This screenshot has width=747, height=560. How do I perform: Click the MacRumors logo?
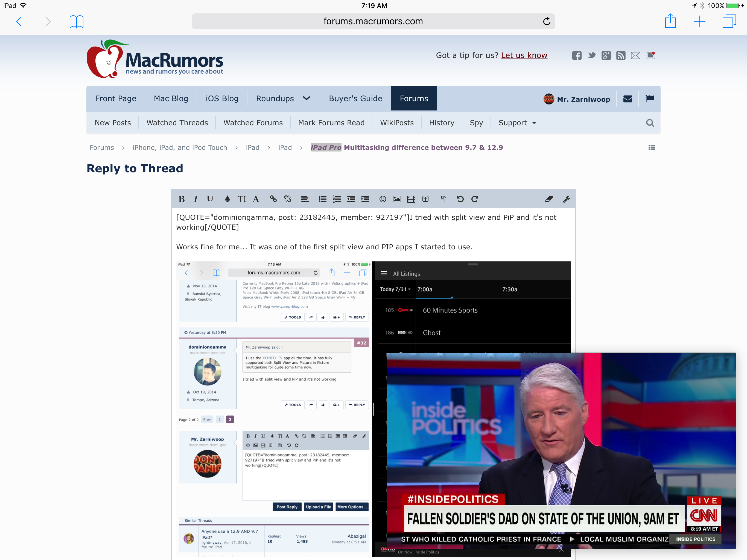[155, 59]
